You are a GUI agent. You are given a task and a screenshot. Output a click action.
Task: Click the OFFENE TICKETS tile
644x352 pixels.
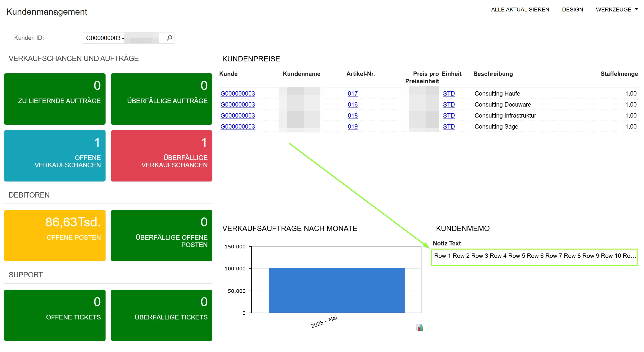(55, 315)
